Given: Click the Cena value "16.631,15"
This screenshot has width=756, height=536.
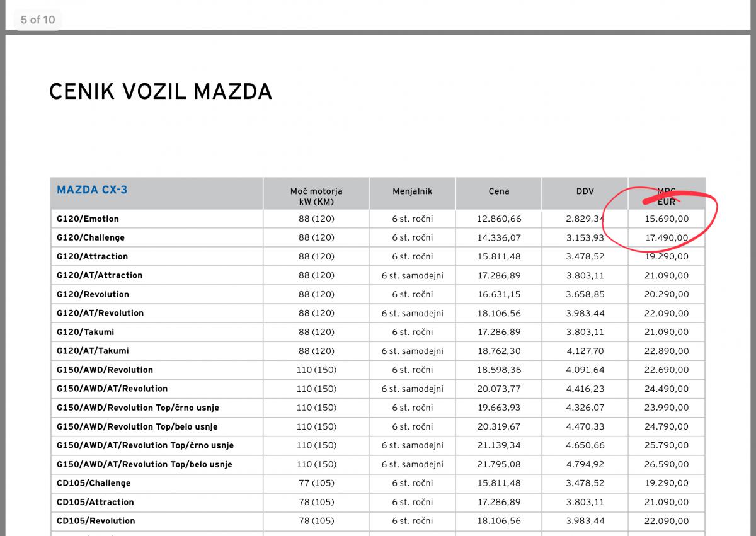Looking at the screenshot, I should [x=499, y=294].
